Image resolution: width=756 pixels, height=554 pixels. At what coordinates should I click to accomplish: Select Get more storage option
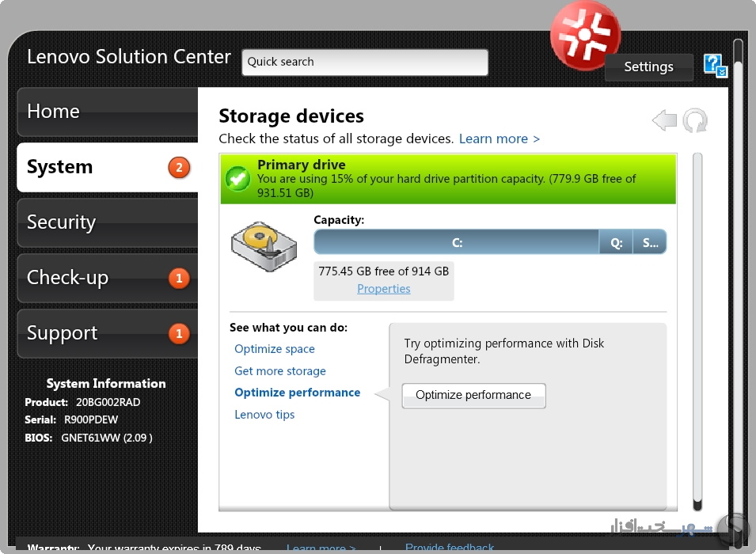(280, 370)
